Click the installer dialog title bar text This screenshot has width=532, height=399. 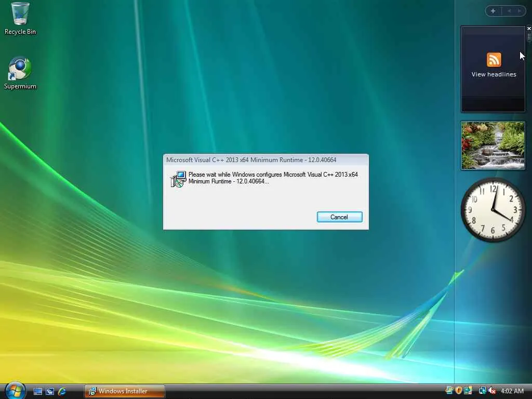251,160
